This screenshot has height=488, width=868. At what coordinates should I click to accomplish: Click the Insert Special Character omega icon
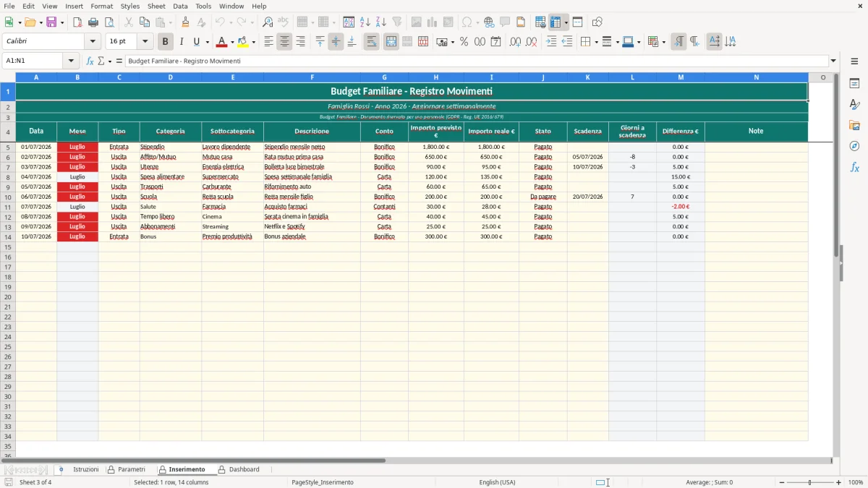coord(467,22)
